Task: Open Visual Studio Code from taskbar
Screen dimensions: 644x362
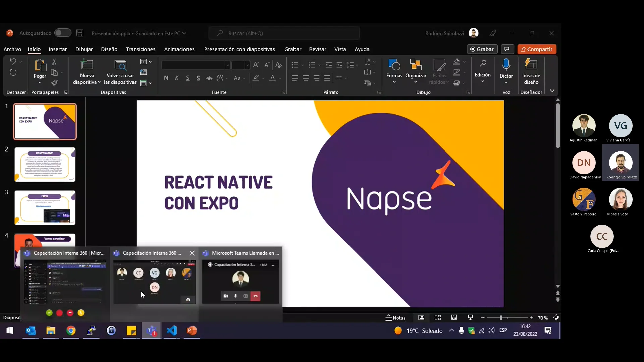Action: [x=172, y=330]
